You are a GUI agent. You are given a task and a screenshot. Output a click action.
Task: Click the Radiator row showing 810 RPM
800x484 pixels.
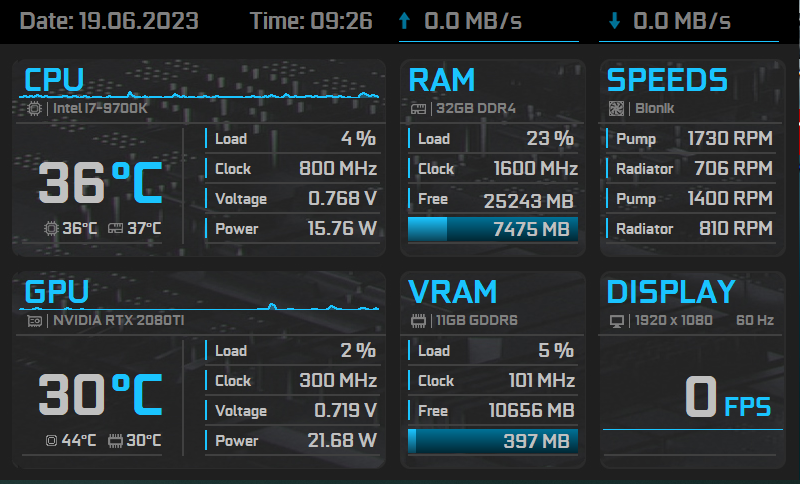692,229
